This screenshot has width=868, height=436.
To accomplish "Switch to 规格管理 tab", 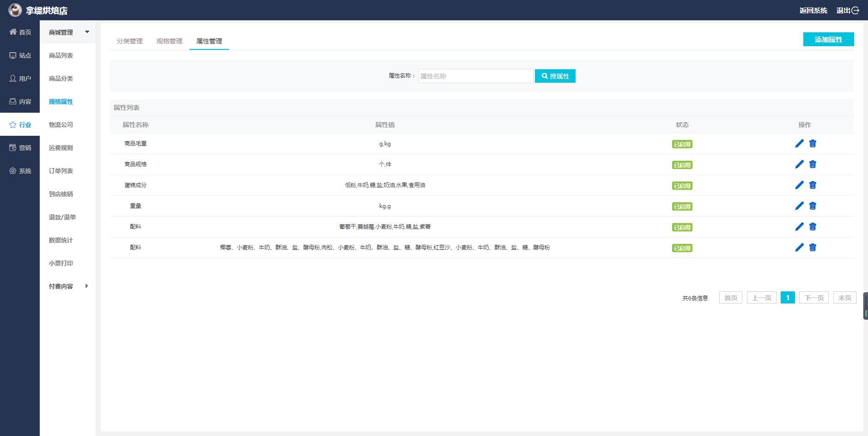I will (x=170, y=41).
